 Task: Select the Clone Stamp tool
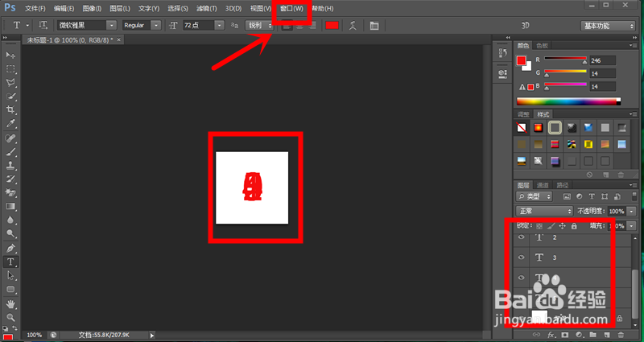10,166
